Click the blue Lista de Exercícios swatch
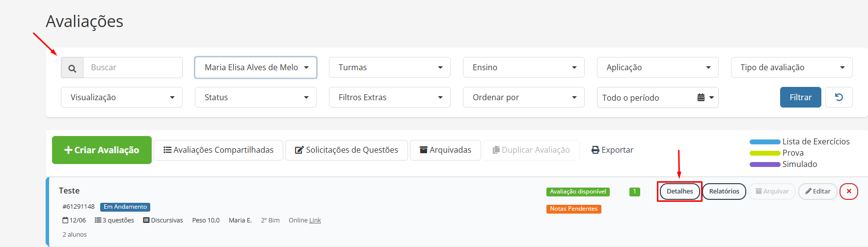 (x=765, y=142)
